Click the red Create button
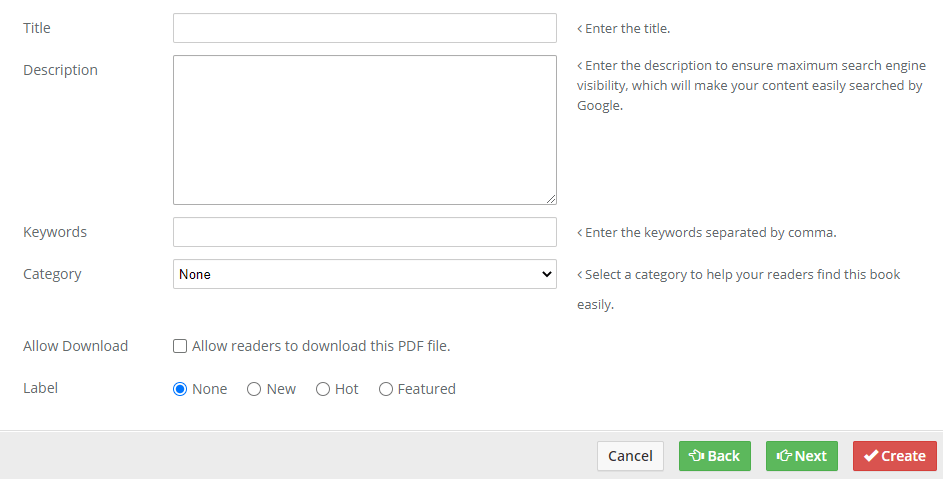The height and width of the screenshot is (479, 943). pos(894,456)
